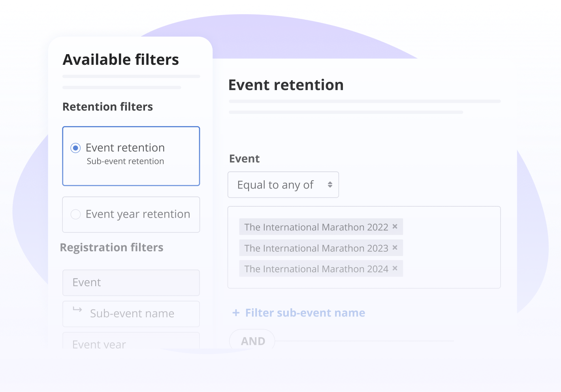Remove the International Marathon 2023 tag
Viewport: 561px width, 392px height.
pyautogui.click(x=395, y=248)
